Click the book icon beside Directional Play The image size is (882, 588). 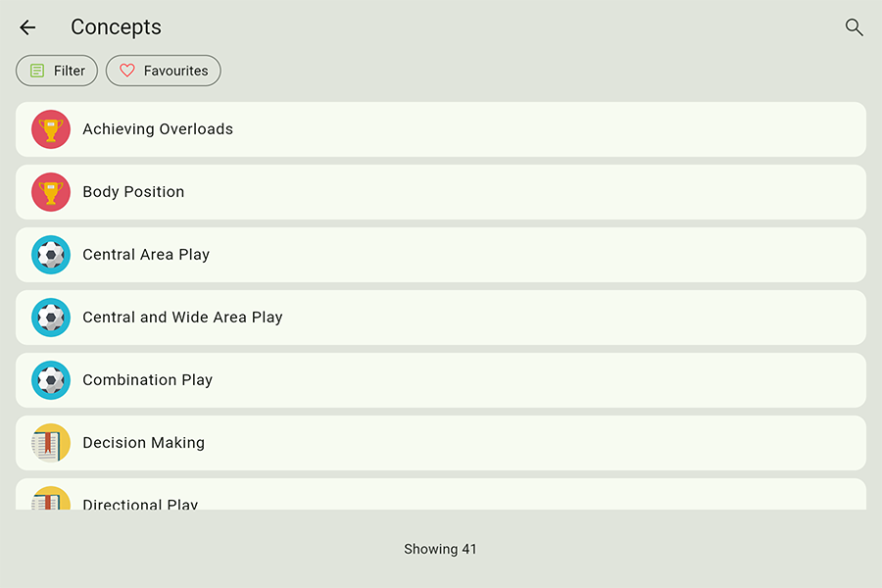pyautogui.click(x=51, y=500)
